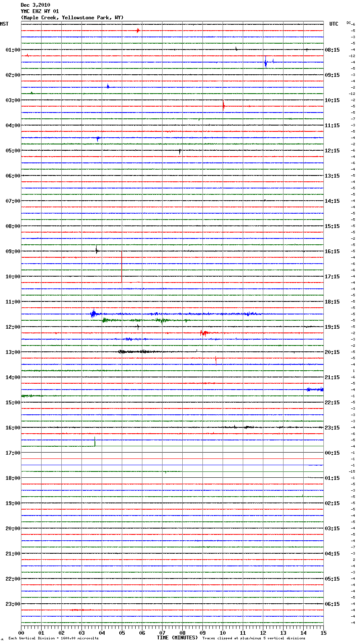Select the '05:00' MST time label

coord(13,151)
